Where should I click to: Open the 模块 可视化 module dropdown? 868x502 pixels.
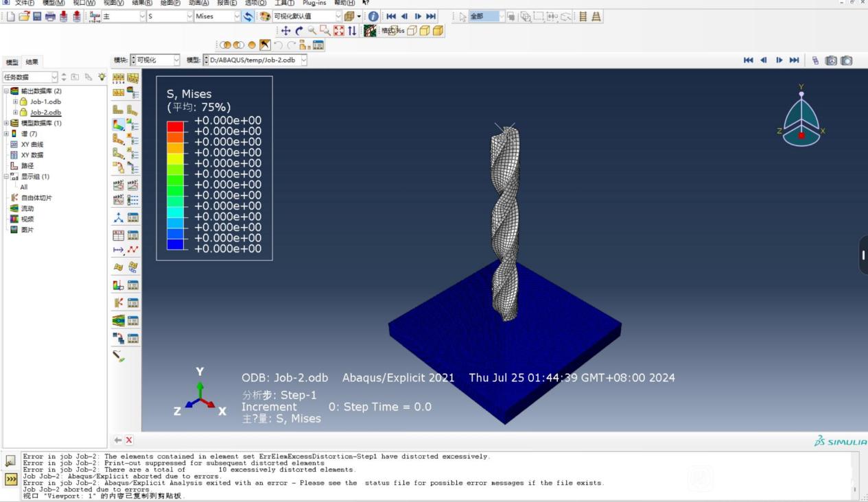(155, 60)
